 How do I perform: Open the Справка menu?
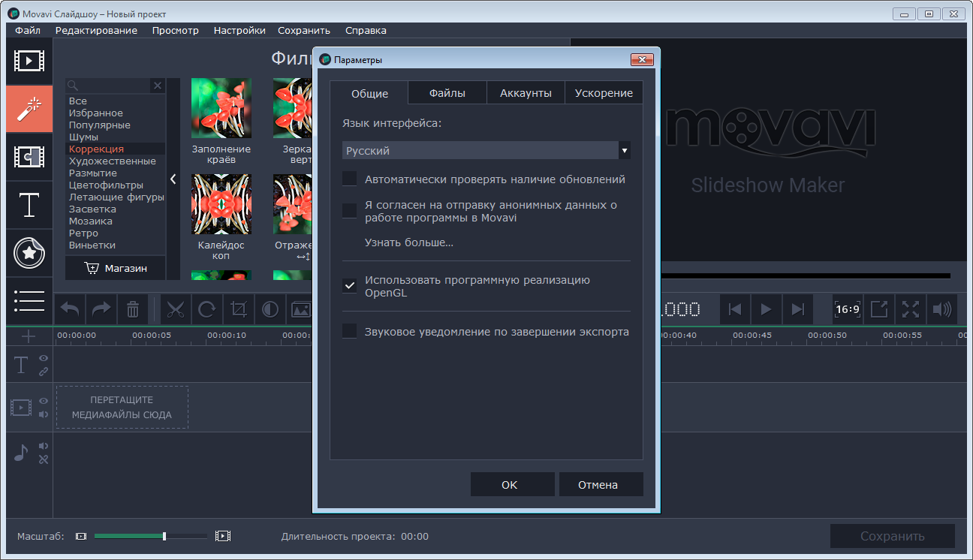(366, 30)
